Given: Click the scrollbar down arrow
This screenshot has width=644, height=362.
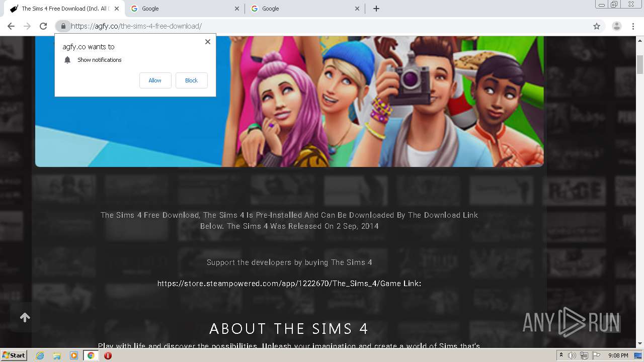Looking at the screenshot, I should 640,344.
